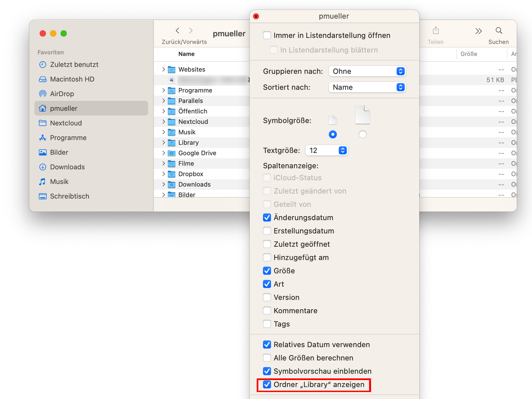Click the double-chevron toolbar overflow icon
Screen dimensions: 532x399
(478, 31)
